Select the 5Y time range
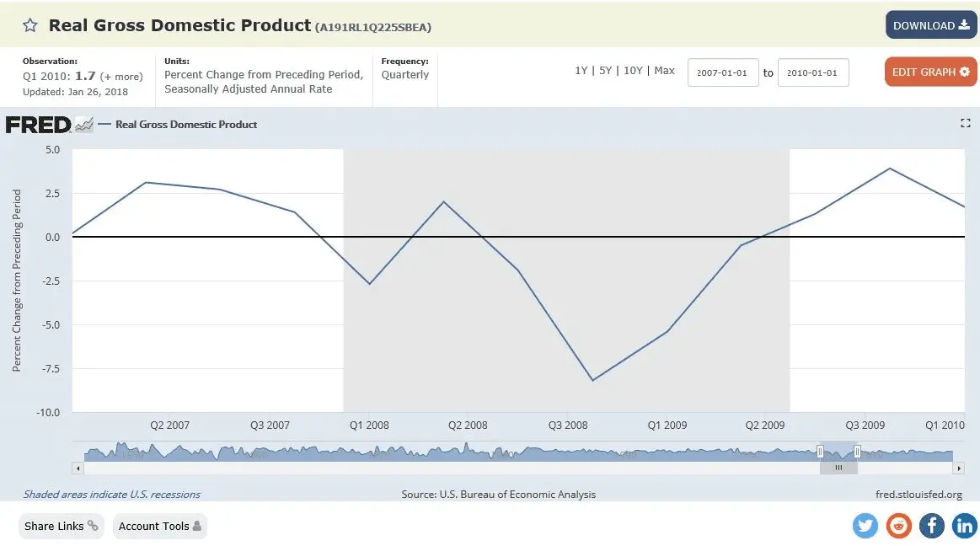 tap(605, 71)
